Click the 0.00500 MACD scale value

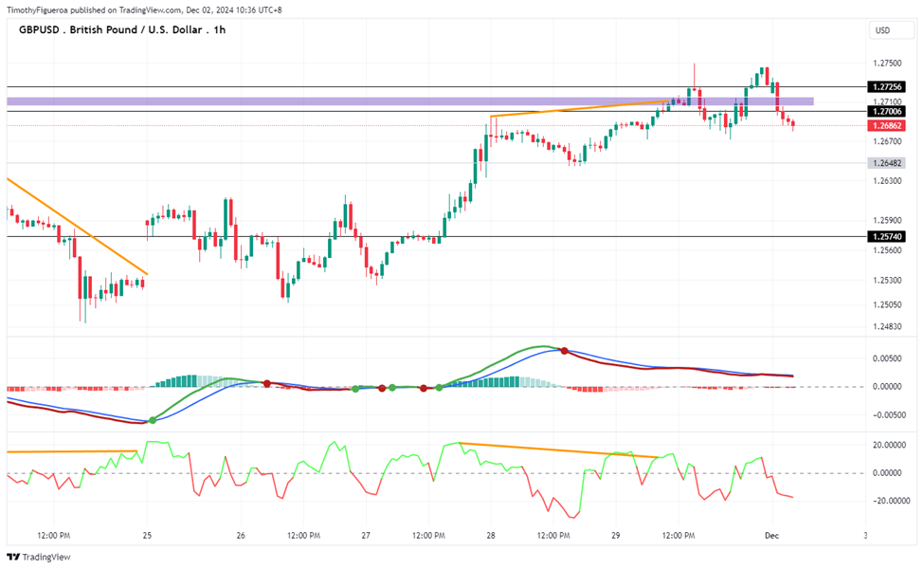[x=887, y=358]
